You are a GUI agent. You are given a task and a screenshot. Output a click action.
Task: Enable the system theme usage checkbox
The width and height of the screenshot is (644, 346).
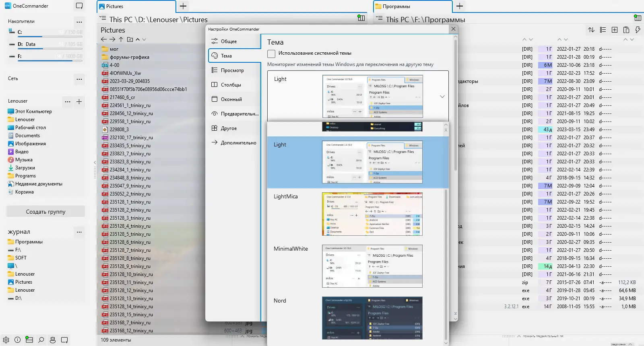271,54
